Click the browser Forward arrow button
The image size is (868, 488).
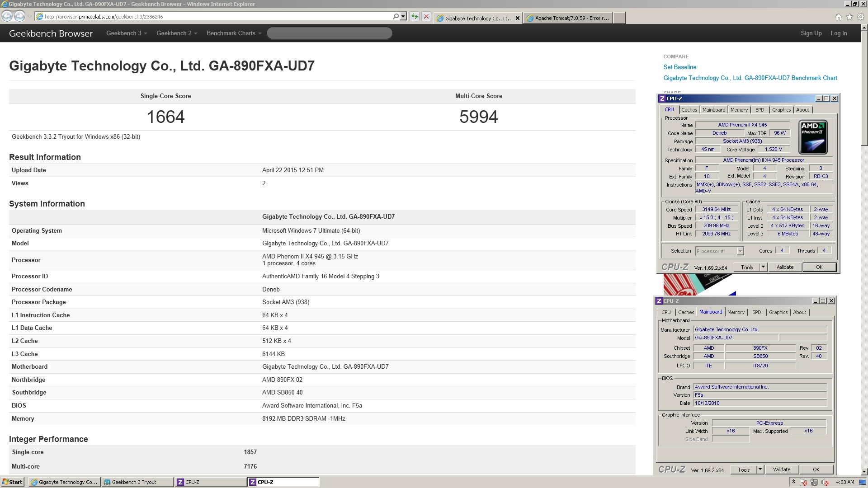tap(19, 16)
